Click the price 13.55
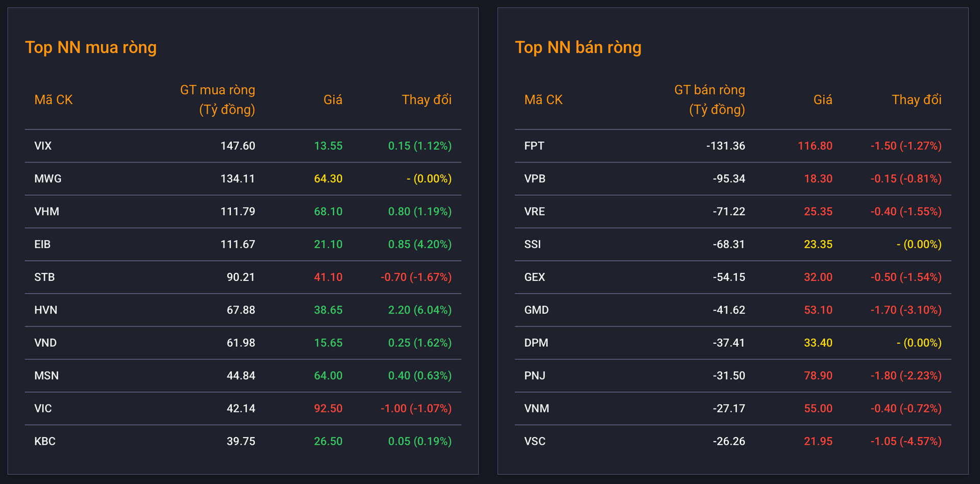This screenshot has width=980, height=484. click(328, 146)
